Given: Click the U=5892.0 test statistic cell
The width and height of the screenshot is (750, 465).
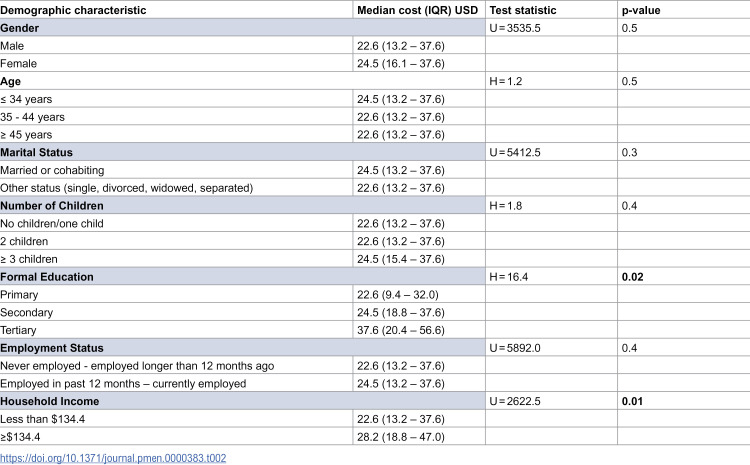Looking at the screenshot, I should point(551,348).
